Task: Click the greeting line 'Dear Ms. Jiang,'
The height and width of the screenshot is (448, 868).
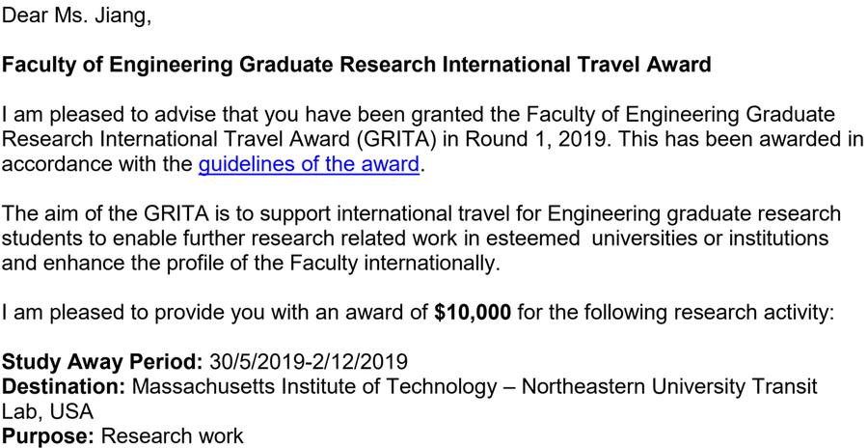Action: pos(76,15)
